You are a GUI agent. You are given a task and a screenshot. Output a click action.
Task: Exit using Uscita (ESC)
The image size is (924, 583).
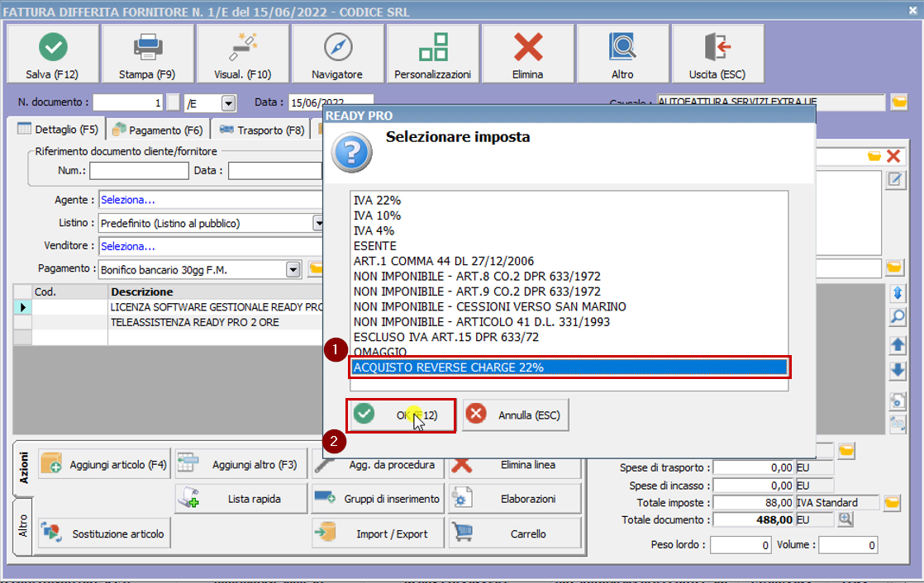[x=717, y=54]
